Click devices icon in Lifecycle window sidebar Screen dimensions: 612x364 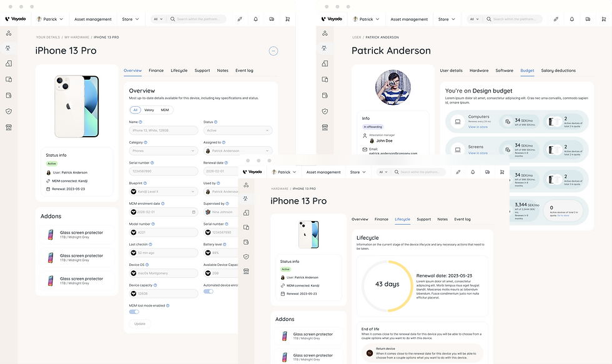[x=246, y=227]
